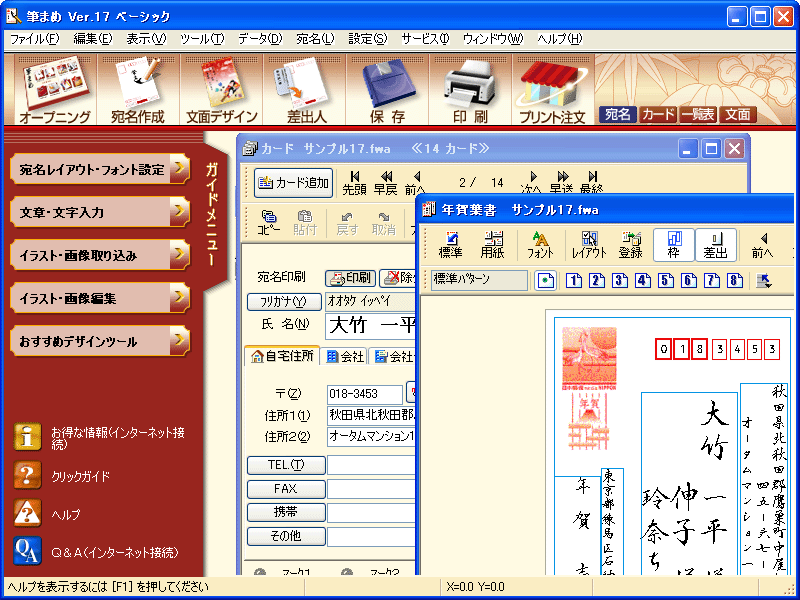Open フォント settings in 年賀葉書 window
Screen dimensions: 800x600
540,245
